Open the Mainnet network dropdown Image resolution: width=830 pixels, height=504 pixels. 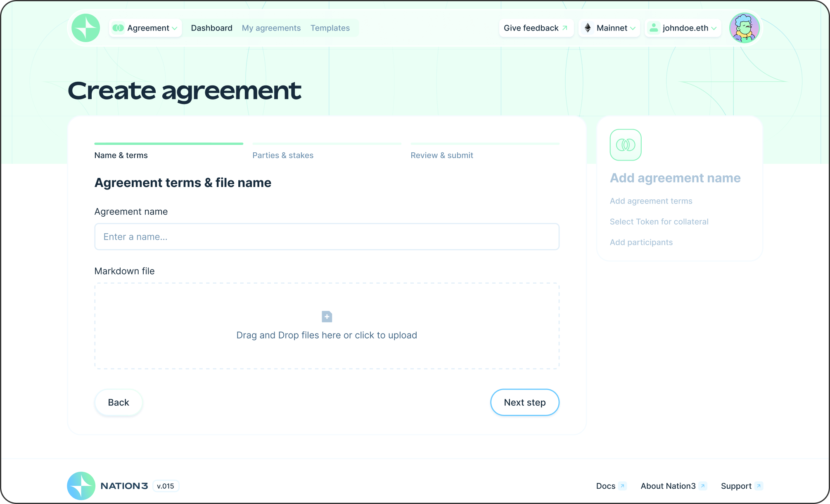coord(609,28)
